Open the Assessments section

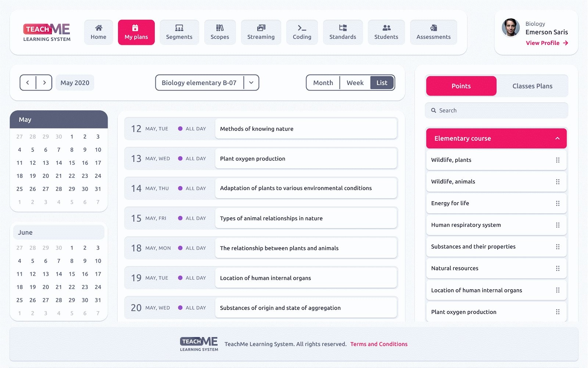coord(433,32)
